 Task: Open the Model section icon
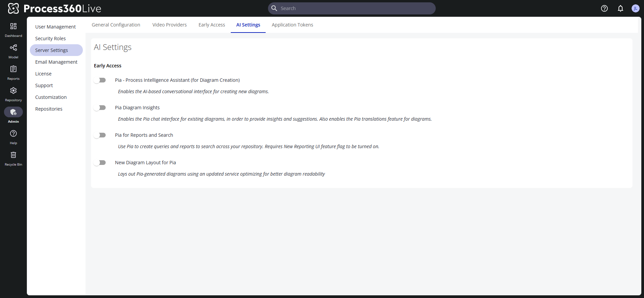coord(13,48)
